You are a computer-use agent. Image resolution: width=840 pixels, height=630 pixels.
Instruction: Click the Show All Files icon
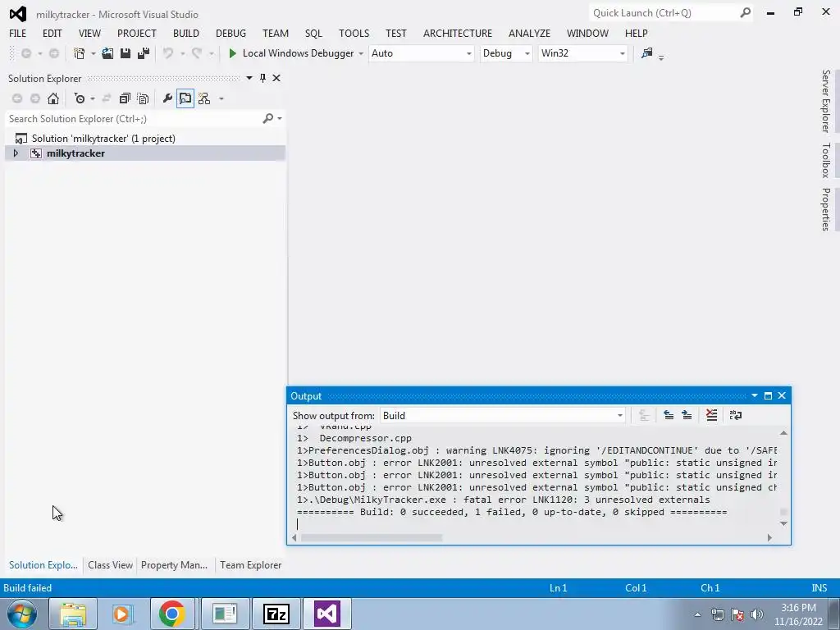click(143, 98)
